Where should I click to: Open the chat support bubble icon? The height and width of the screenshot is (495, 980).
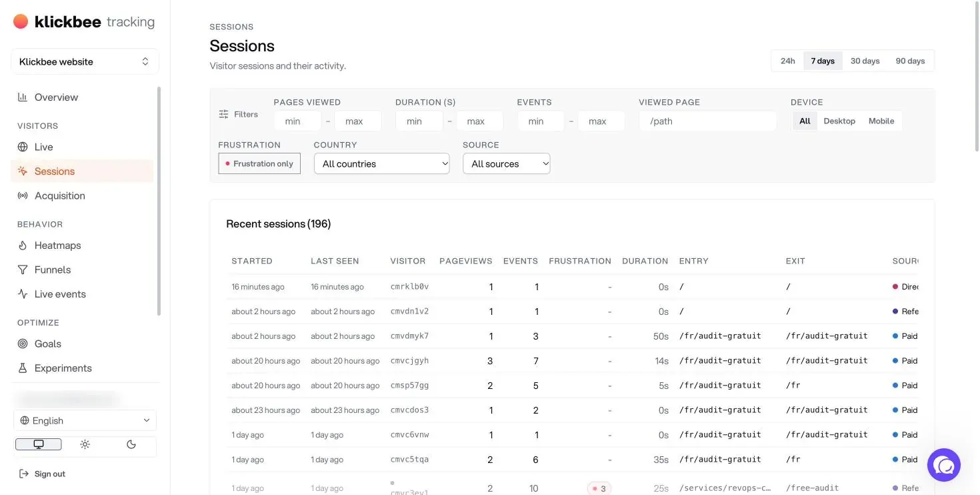[943, 465]
